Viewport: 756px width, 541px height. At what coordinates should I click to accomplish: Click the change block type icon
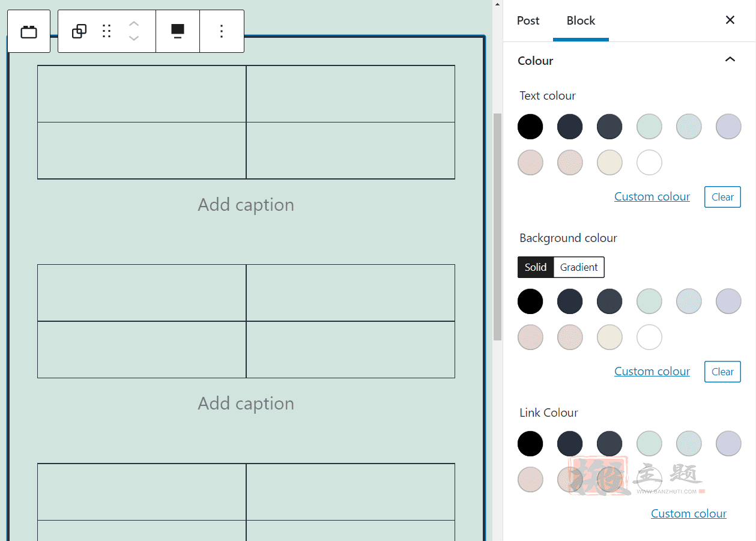pos(79,31)
